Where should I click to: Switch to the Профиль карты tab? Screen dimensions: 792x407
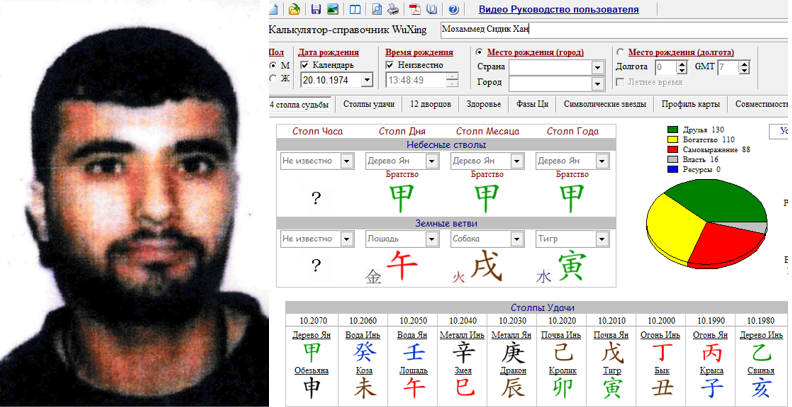690,104
